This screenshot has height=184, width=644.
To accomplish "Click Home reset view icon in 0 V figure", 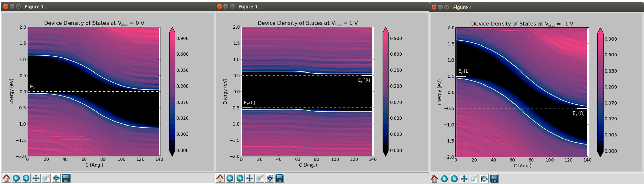I will tap(7, 178).
